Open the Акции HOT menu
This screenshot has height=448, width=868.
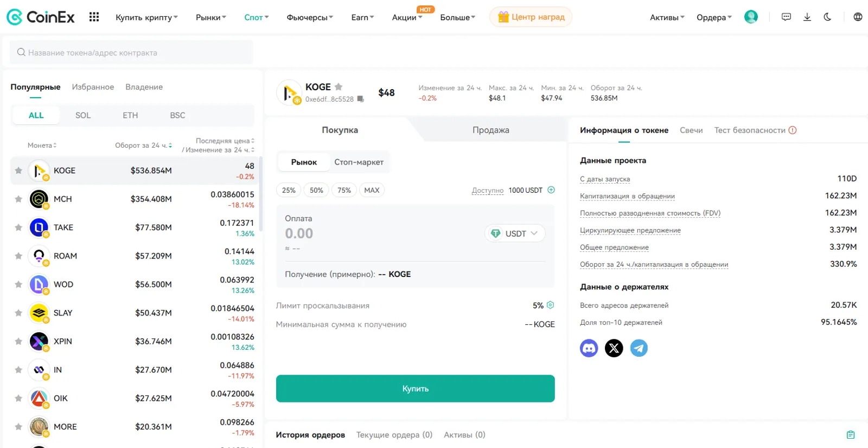pyautogui.click(x=407, y=17)
